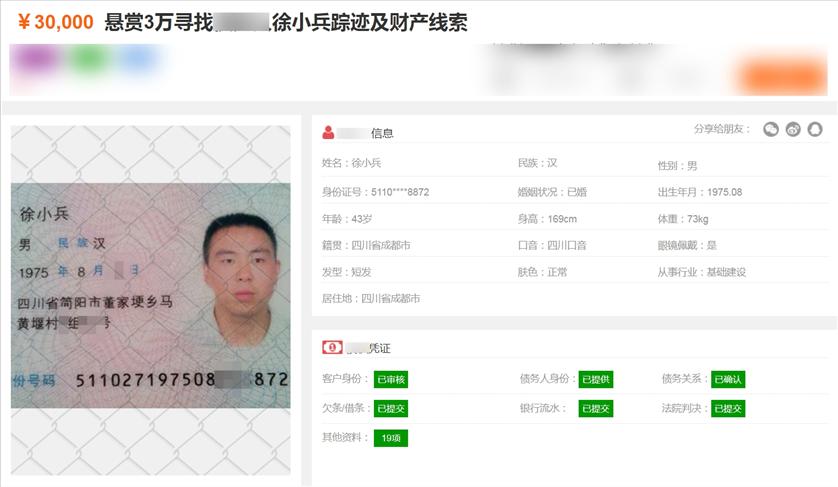Click the blue blurred tag under the title
The image size is (838, 487).
[x=139, y=60]
